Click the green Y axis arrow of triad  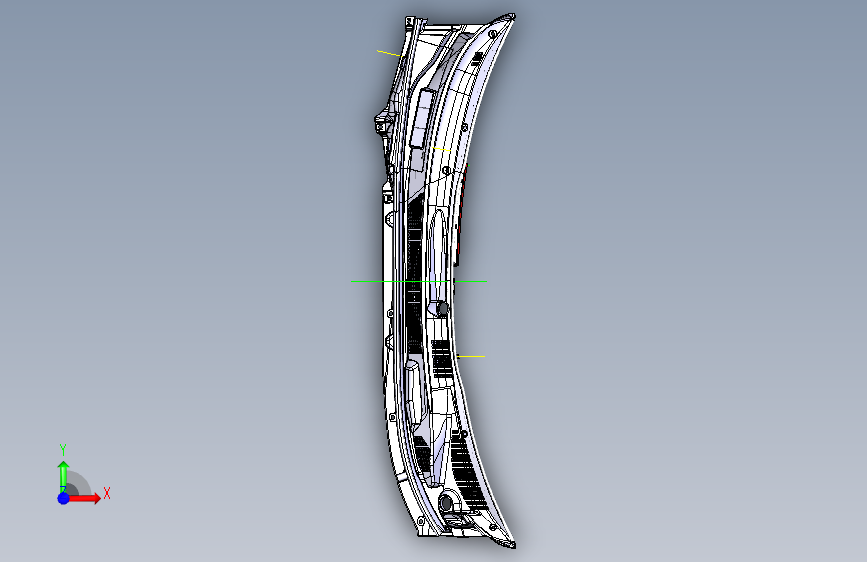[64, 477]
